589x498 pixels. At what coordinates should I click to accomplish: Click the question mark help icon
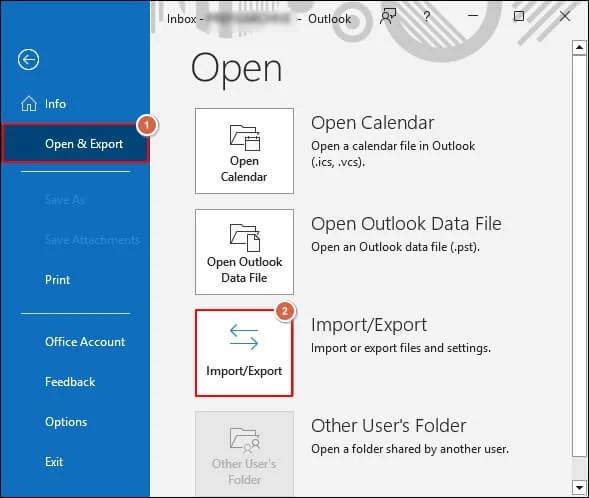426,17
